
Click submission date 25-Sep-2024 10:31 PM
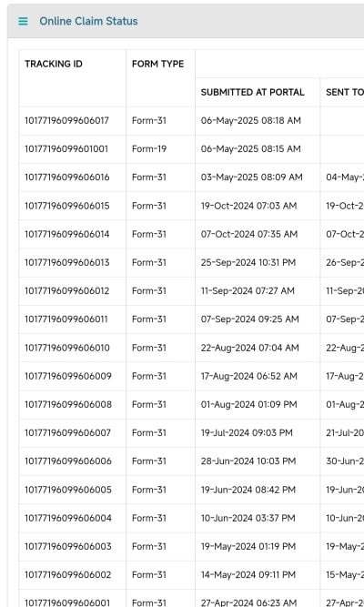point(248,262)
